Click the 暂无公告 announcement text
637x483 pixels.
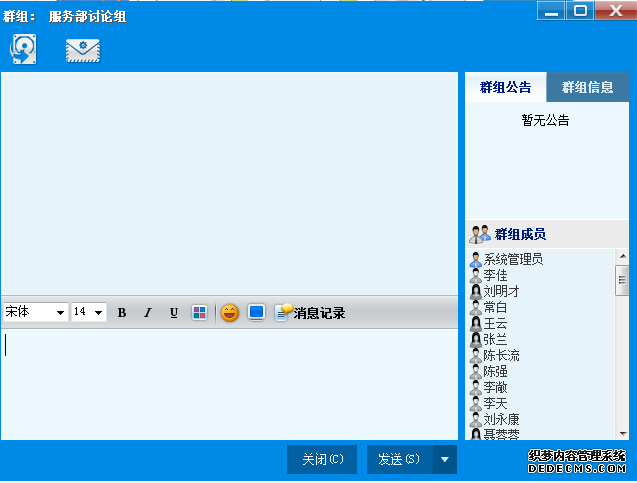point(545,120)
